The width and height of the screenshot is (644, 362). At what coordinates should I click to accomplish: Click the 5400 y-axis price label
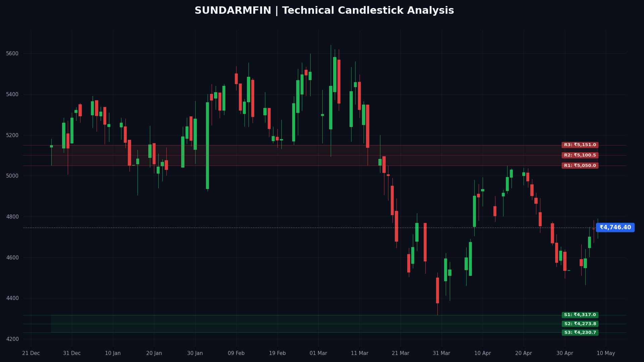pyautogui.click(x=12, y=95)
